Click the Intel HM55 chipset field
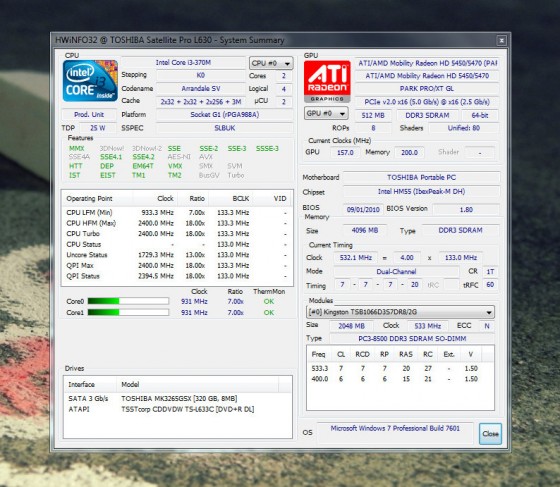 click(x=421, y=192)
